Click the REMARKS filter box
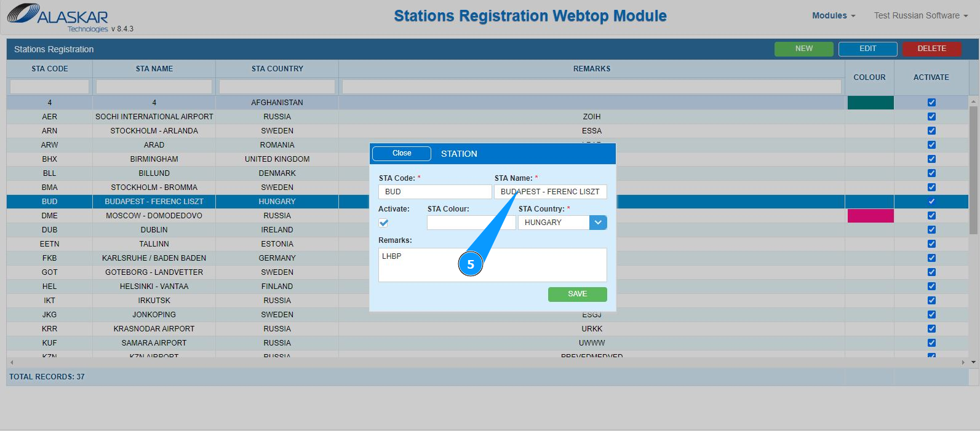 (x=592, y=87)
